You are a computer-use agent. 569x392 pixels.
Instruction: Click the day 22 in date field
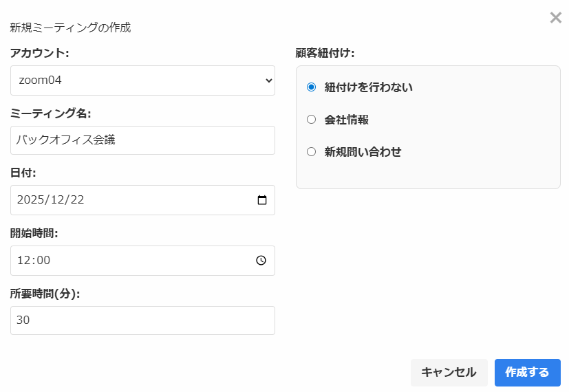[76, 200]
